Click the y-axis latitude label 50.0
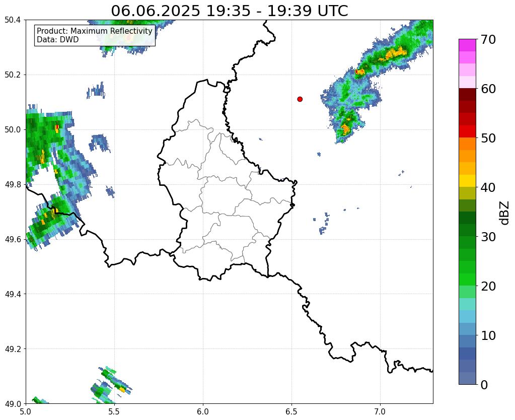Screen dimensions: 515x420 [13, 129]
